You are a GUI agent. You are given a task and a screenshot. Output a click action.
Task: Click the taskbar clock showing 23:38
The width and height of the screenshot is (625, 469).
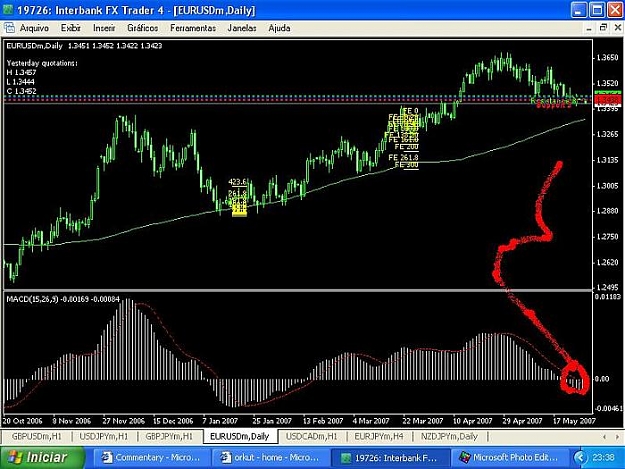click(603, 457)
